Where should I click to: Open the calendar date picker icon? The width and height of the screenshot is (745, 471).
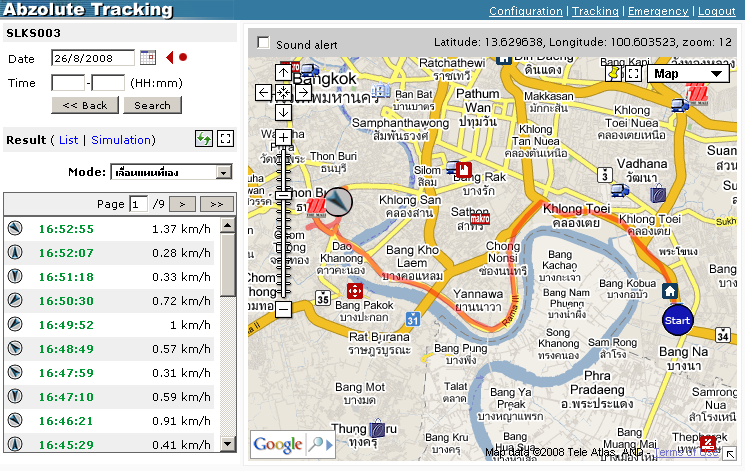point(148,58)
